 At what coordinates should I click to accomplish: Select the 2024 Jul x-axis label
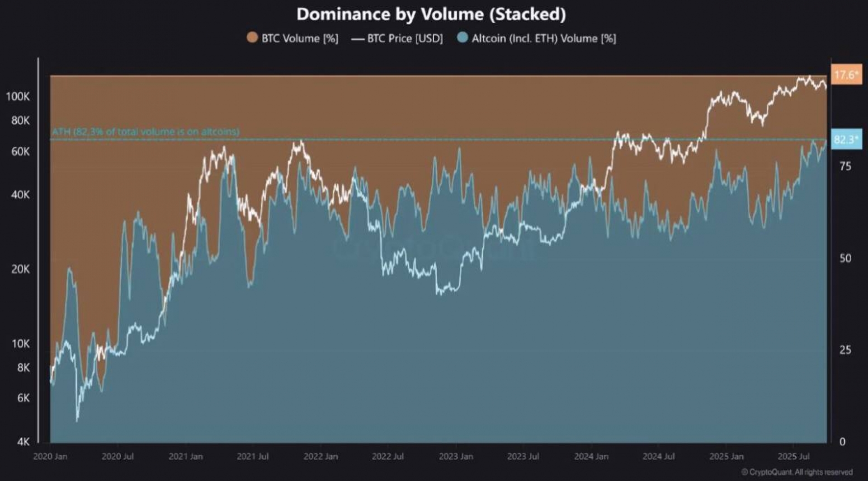tap(658, 457)
